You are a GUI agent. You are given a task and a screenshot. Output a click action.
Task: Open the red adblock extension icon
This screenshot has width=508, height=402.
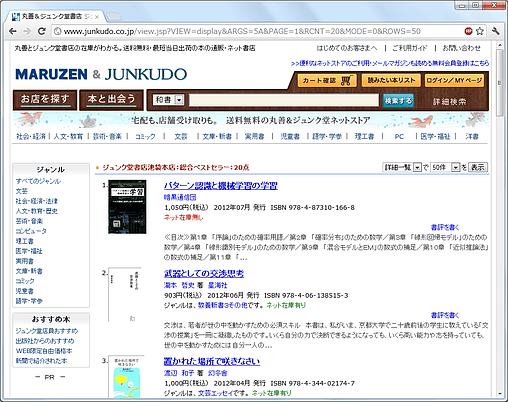point(468,31)
